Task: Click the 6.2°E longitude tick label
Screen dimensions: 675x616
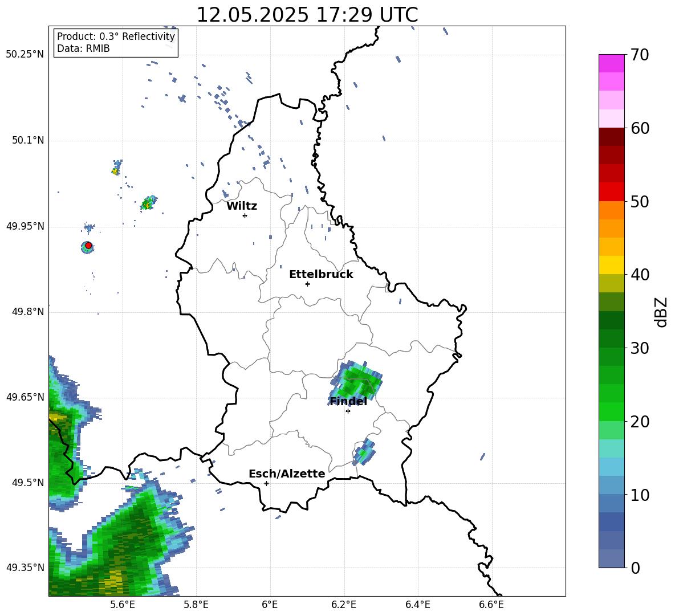Action: click(344, 605)
